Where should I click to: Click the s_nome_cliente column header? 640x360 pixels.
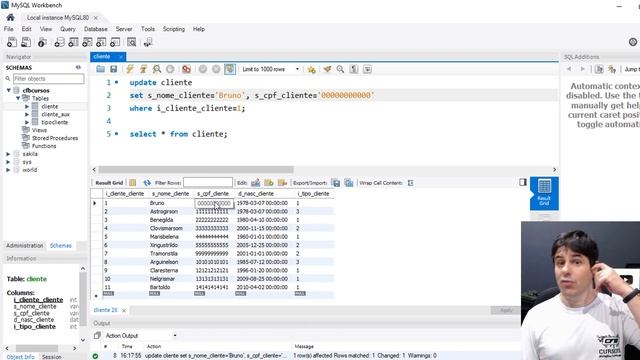coord(170,193)
